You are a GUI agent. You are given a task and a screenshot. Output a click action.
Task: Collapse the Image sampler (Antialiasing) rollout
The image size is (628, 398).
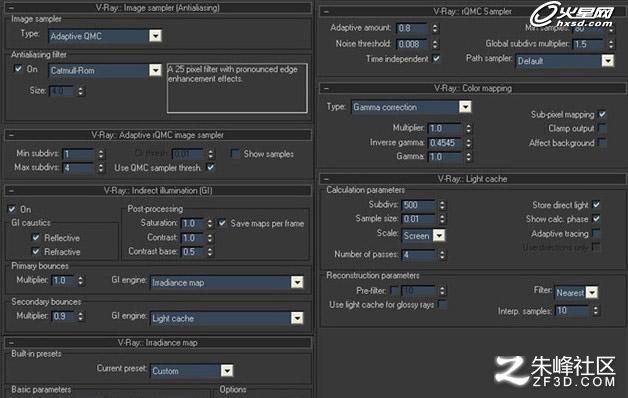click(11, 8)
